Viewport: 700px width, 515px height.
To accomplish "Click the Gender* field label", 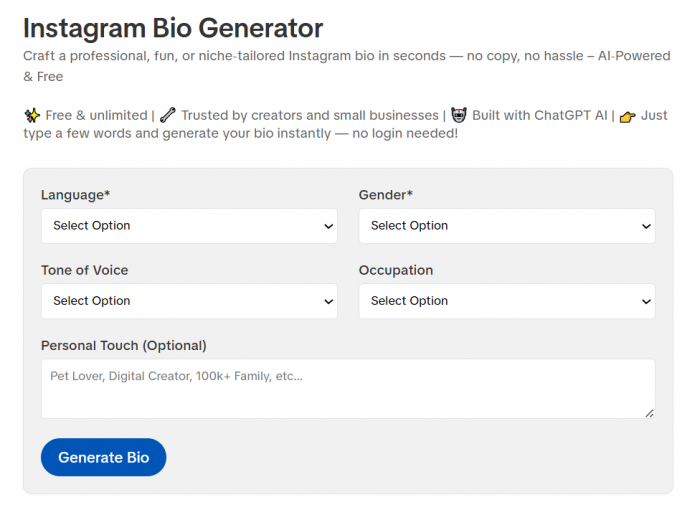I will coord(386,195).
